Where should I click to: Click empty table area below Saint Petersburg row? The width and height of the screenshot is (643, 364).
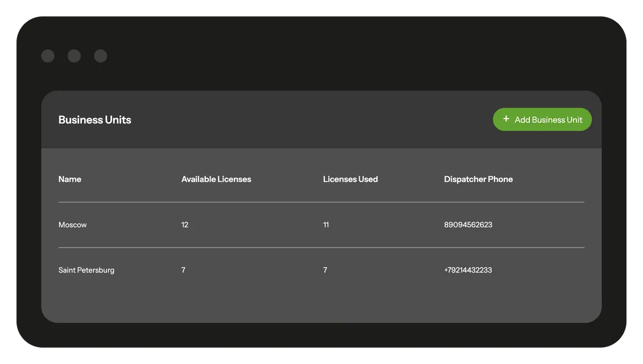tap(321, 302)
